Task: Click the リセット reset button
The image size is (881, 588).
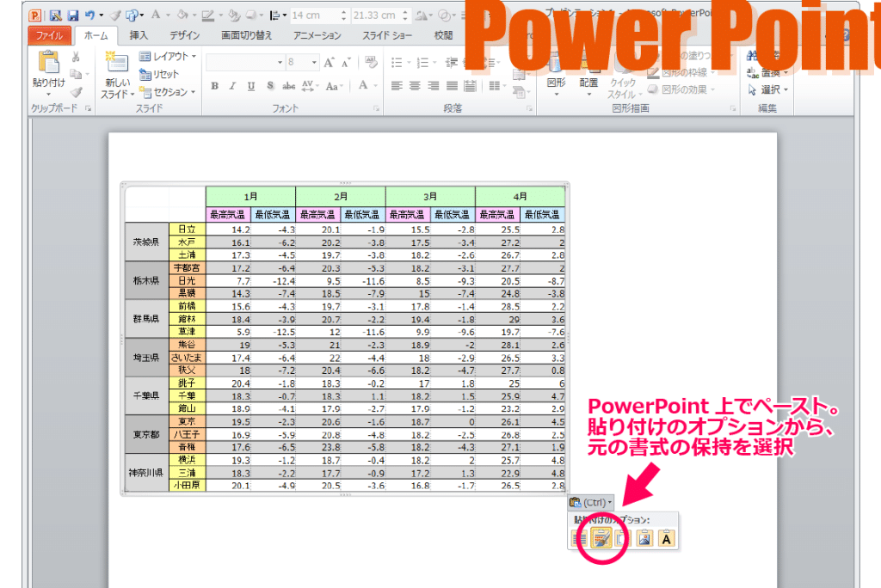Action: point(159,74)
